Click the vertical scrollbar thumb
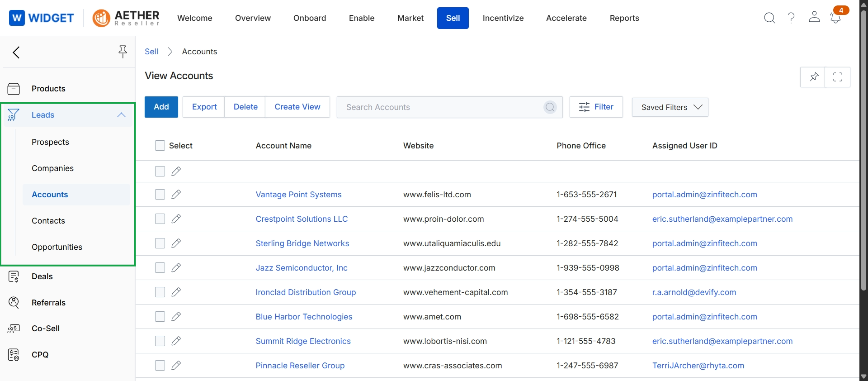Image resolution: width=868 pixels, height=381 pixels. pos(863,149)
